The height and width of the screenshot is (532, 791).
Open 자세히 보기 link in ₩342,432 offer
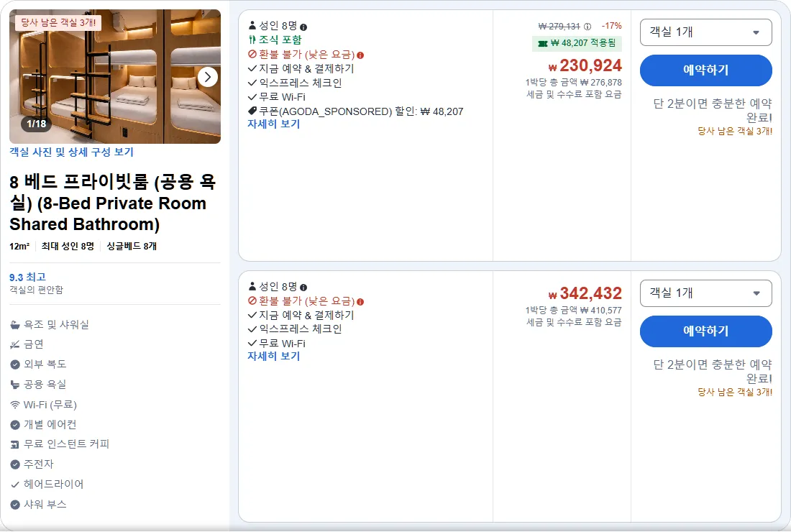[x=273, y=356]
